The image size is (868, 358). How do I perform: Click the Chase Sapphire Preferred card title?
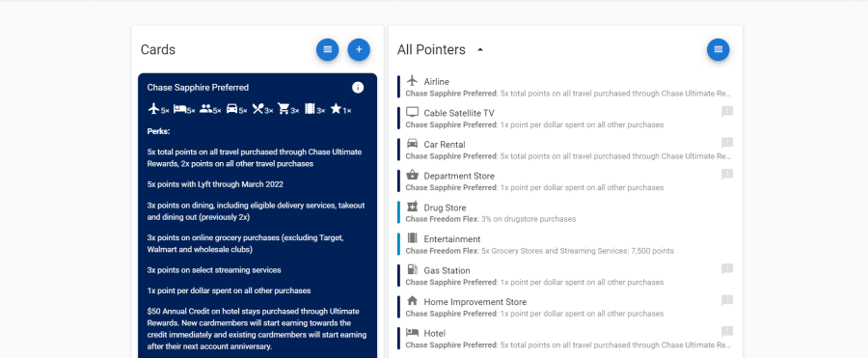point(198,88)
